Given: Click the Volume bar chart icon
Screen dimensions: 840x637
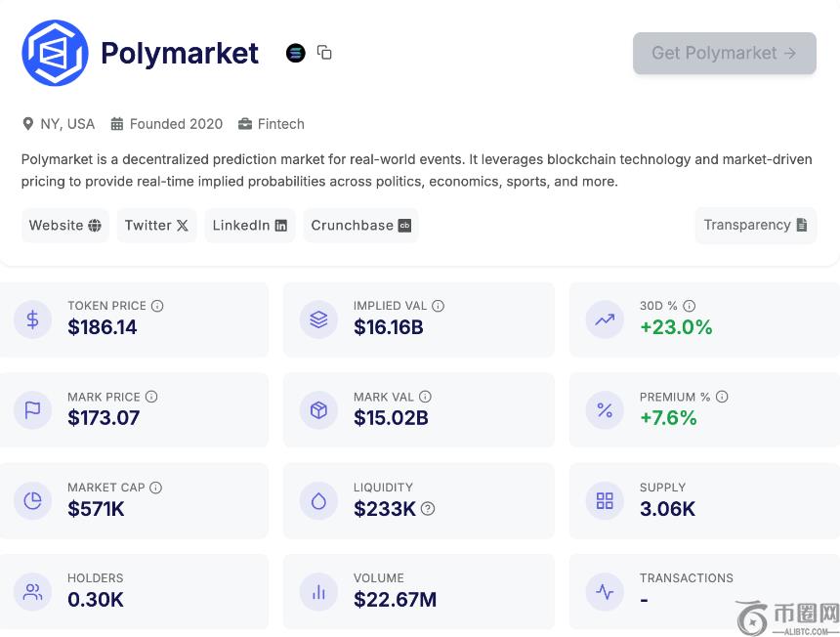Looking at the screenshot, I should point(318,591).
